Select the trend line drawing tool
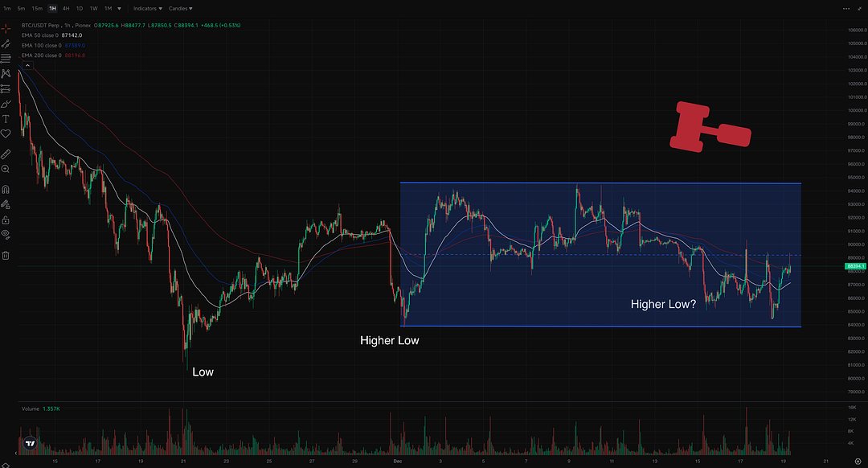 click(x=6, y=43)
